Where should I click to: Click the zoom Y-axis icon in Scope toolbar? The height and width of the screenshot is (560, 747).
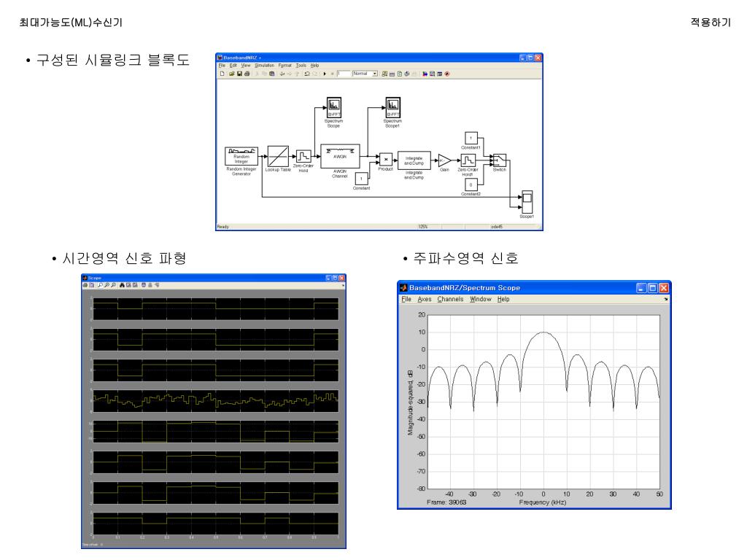point(113,285)
